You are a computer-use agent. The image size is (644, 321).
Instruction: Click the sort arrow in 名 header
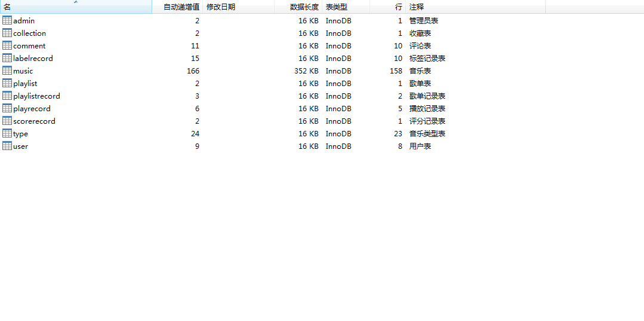point(76,2)
